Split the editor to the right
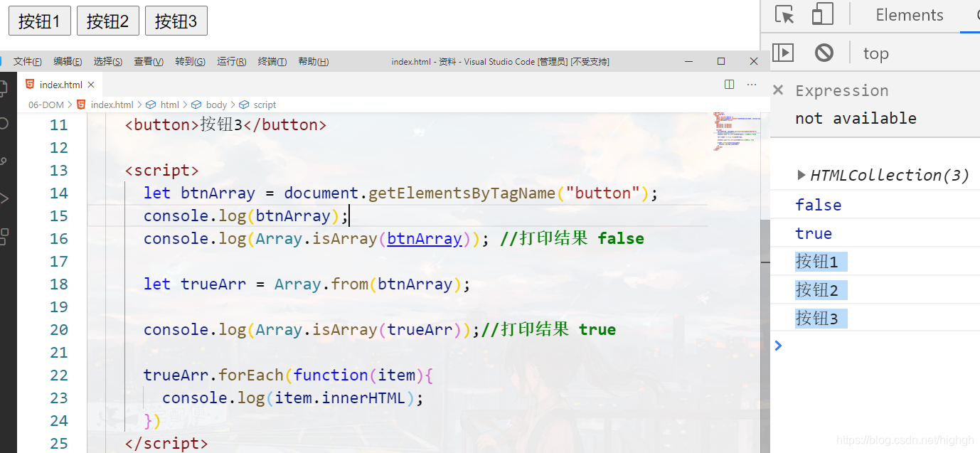Viewport: 980px width, 453px height. pyautogui.click(x=729, y=85)
